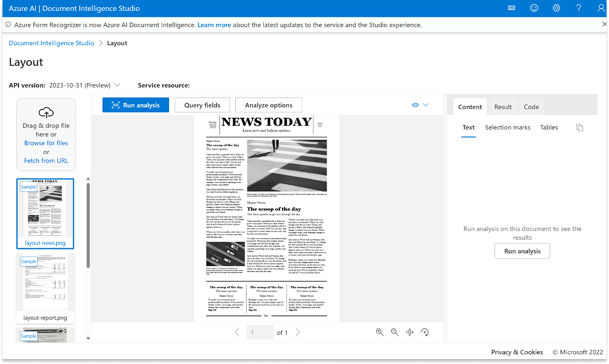Click the layout-report.png file name
Viewport: 609px width, 364px height.
(x=45, y=318)
